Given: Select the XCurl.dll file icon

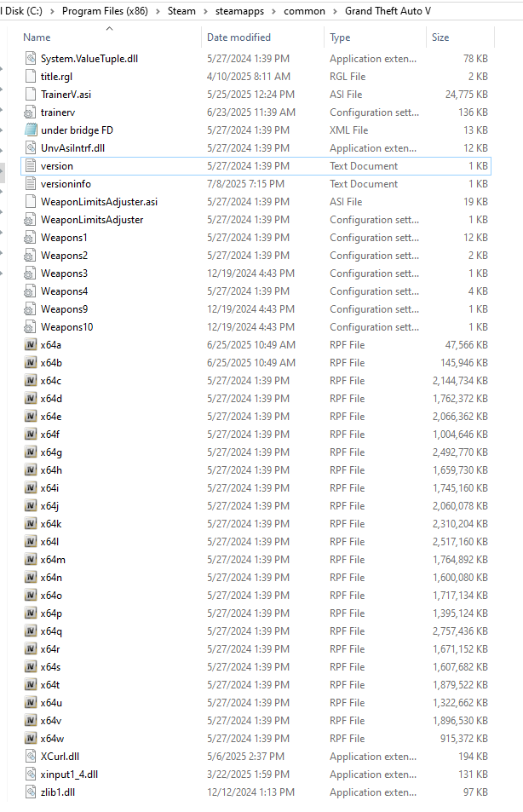Looking at the screenshot, I should [31, 756].
